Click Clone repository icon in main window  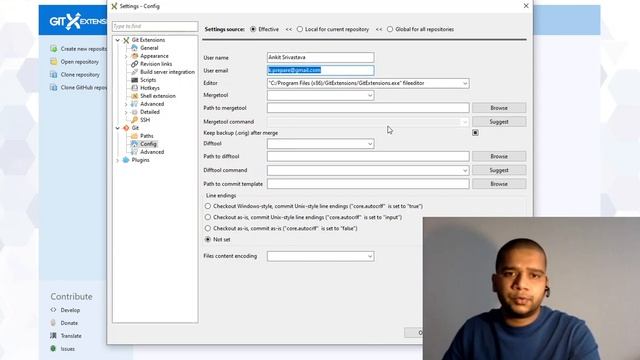click(x=53, y=75)
